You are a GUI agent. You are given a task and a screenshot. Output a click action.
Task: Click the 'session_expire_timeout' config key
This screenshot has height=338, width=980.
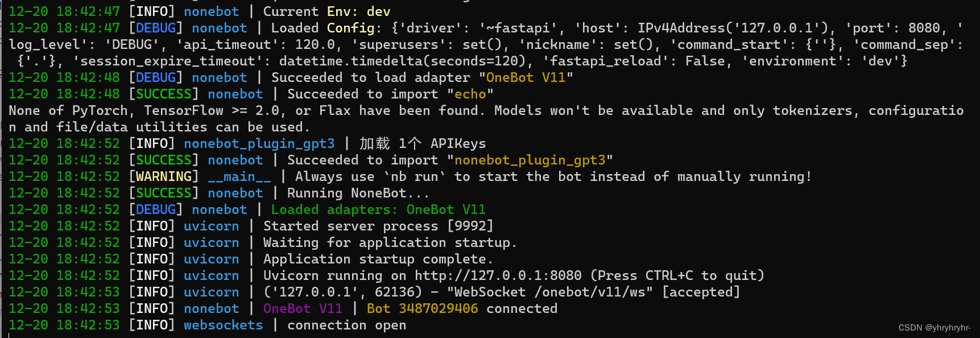[x=164, y=61]
